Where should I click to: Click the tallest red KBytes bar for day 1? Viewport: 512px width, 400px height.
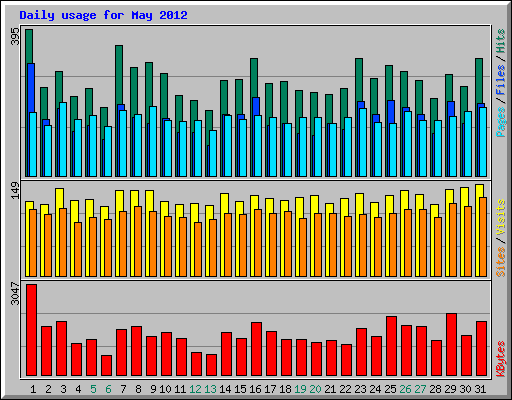[x=32, y=330]
